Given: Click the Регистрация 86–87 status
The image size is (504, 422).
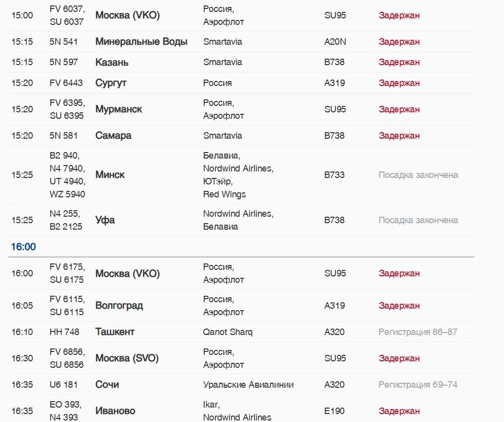Looking at the screenshot, I should 418,332.
